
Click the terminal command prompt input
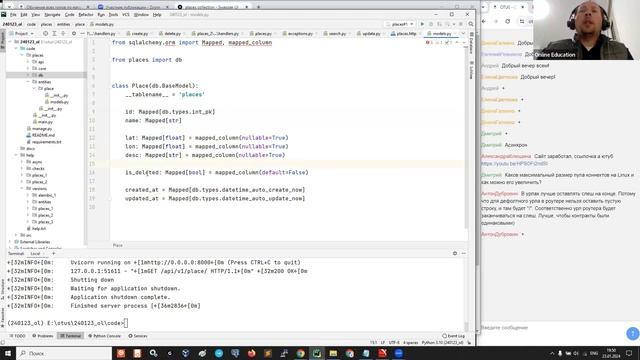[126, 323]
